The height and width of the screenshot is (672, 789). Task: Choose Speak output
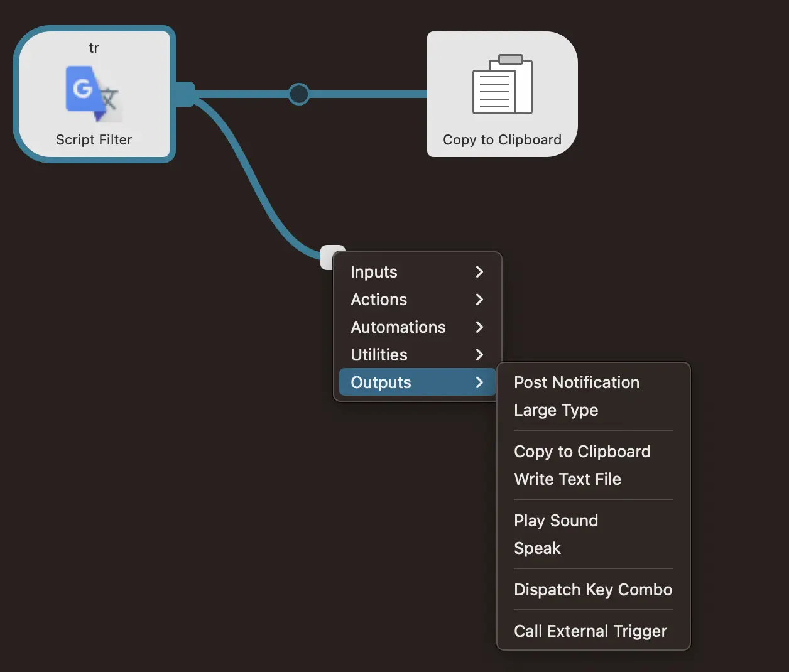[x=593, y=548]
